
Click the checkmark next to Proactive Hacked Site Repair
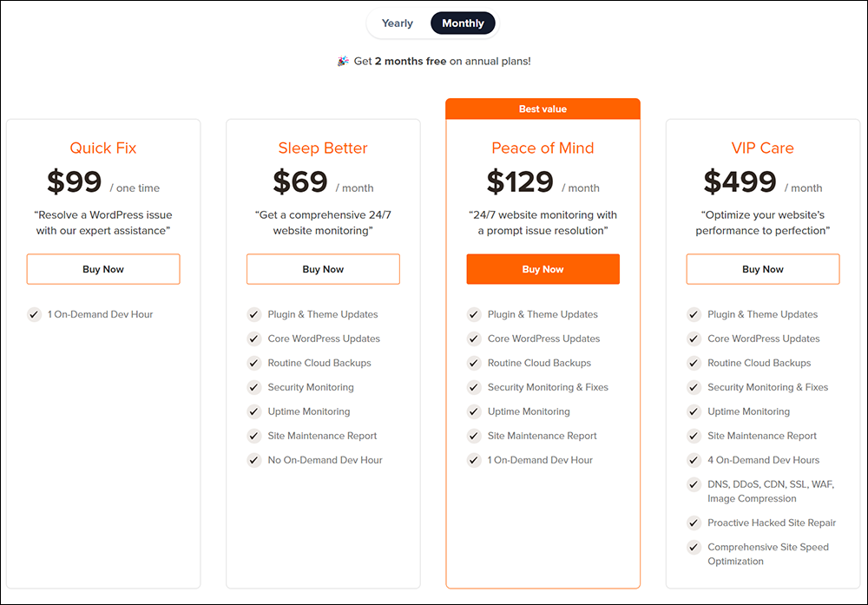tap(694, 523)
